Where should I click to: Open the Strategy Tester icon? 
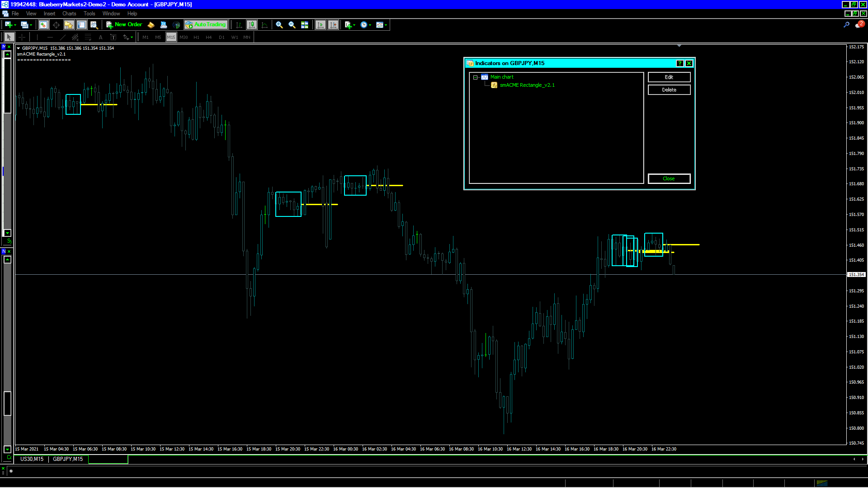[94, 25]
